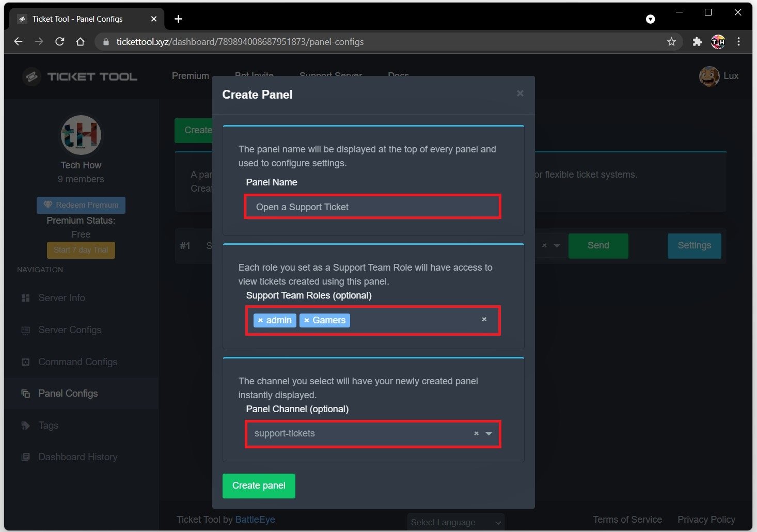Viewport: 757px width, 532px height.
Task: Expand the Panel Channel dropdown arrow
Action: click(x=488, y=434)
